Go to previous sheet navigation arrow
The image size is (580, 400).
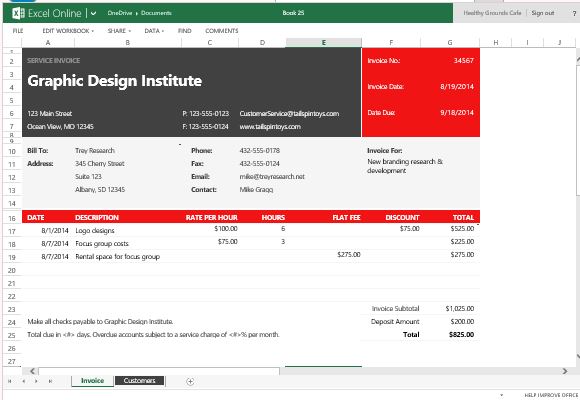(24, 381)
